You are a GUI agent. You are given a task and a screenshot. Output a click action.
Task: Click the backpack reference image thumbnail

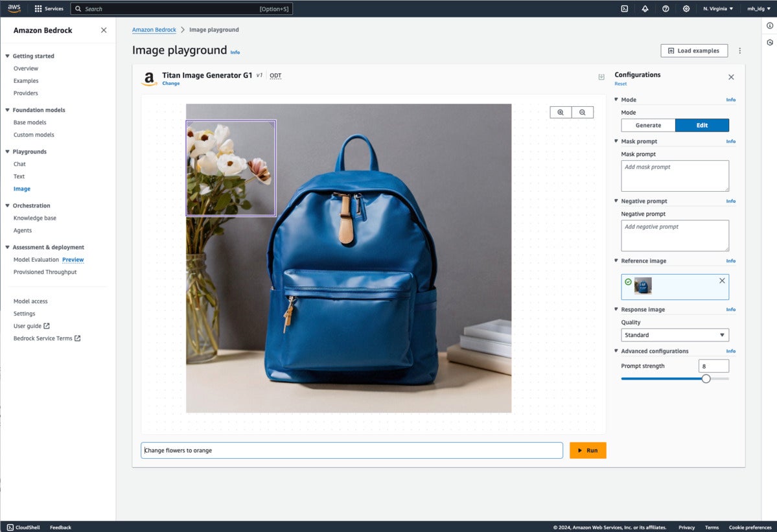click(643, 286)
